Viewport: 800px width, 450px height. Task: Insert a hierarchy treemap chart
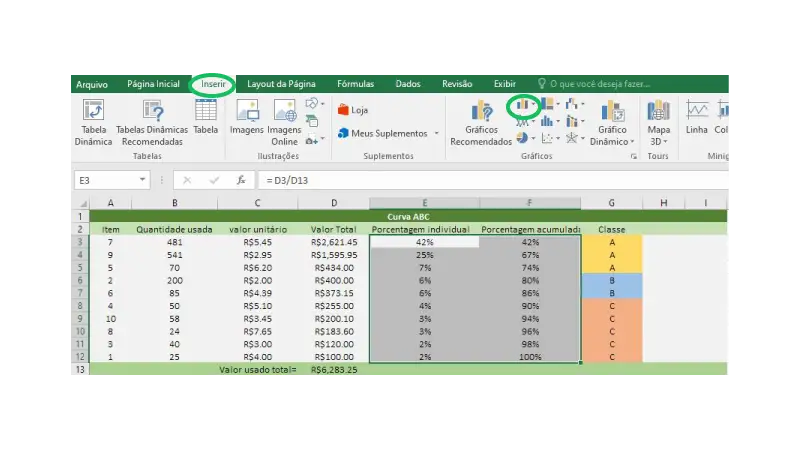click(547, 104)
